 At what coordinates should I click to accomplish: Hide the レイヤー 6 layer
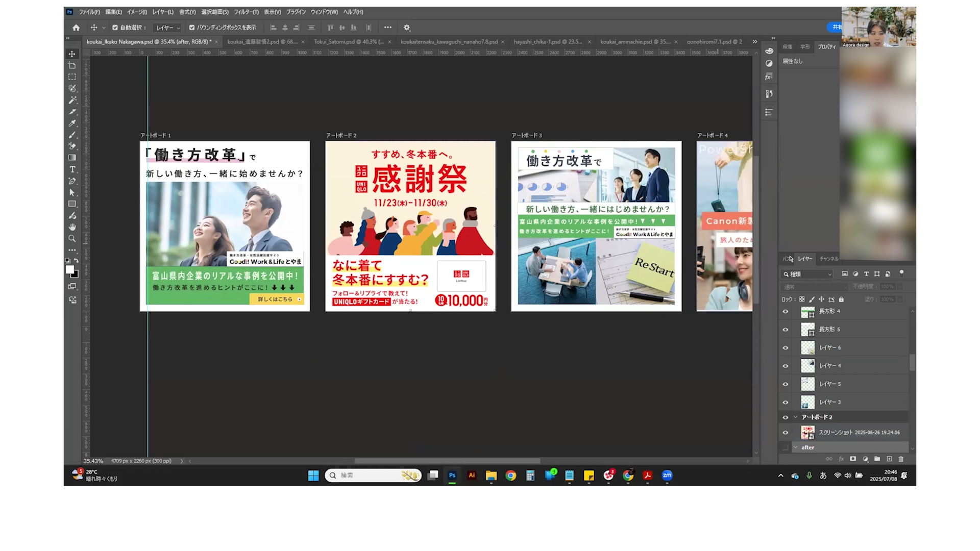pos(786,348)
